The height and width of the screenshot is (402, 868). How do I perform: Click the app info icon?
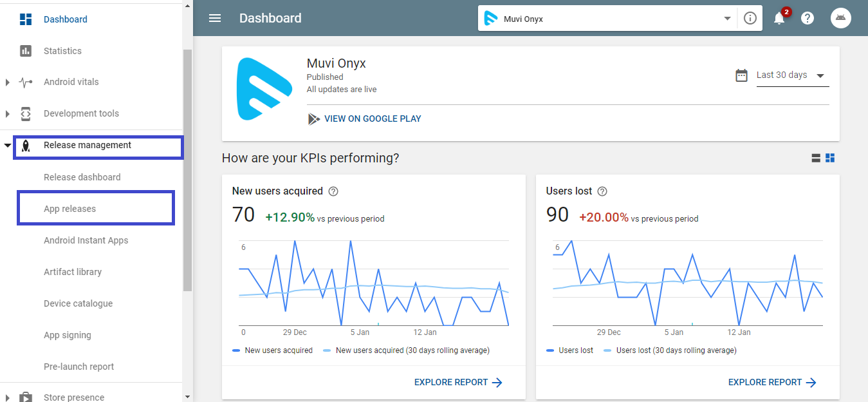[x=750, y=18]
